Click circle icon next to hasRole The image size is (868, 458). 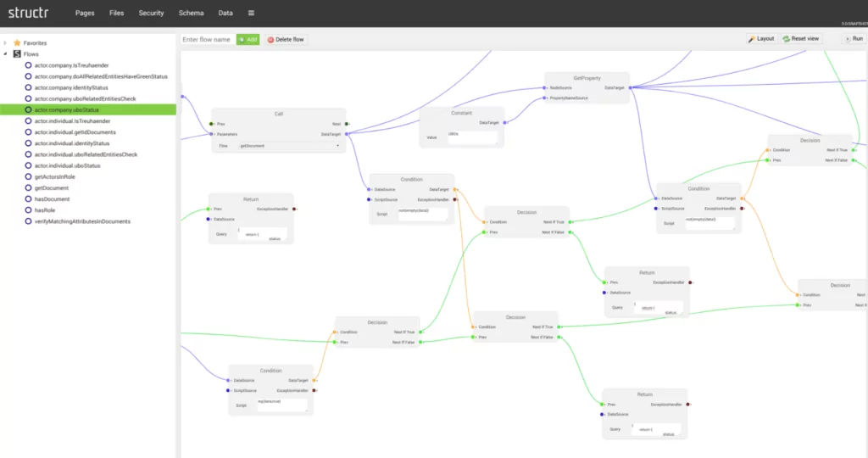(28, 209)
